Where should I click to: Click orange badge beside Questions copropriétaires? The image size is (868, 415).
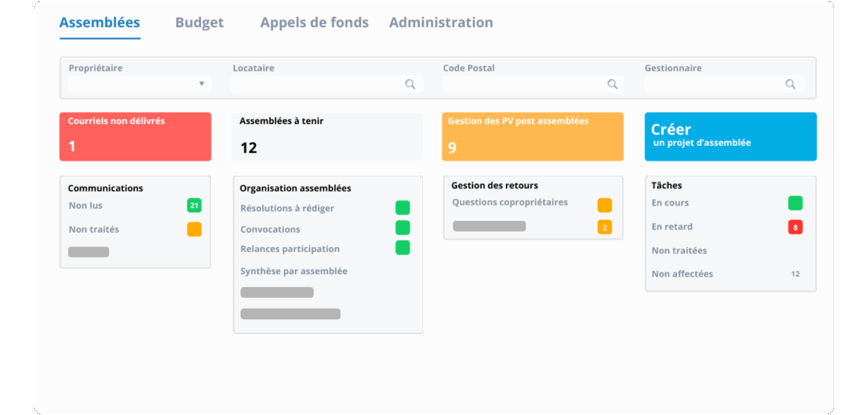(x=604, y=205)
